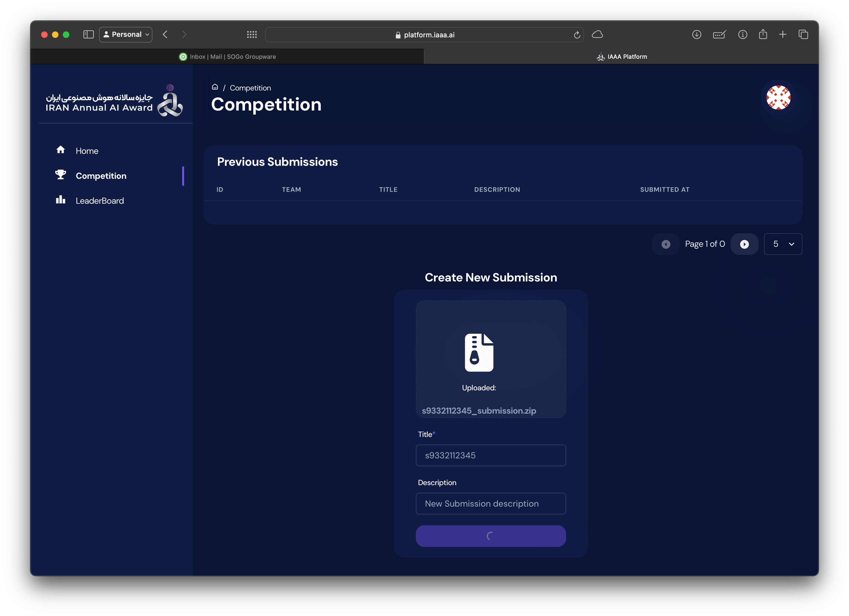Click the Share icon in toolbar
Image resolution: width=849 pixels, height=616 pixels.
pos(763,34)
